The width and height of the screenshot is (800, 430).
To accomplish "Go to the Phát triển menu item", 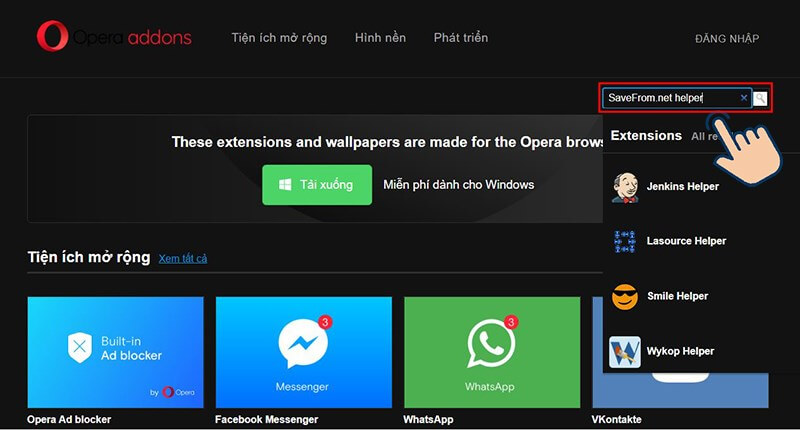I will tap(461, 38).
